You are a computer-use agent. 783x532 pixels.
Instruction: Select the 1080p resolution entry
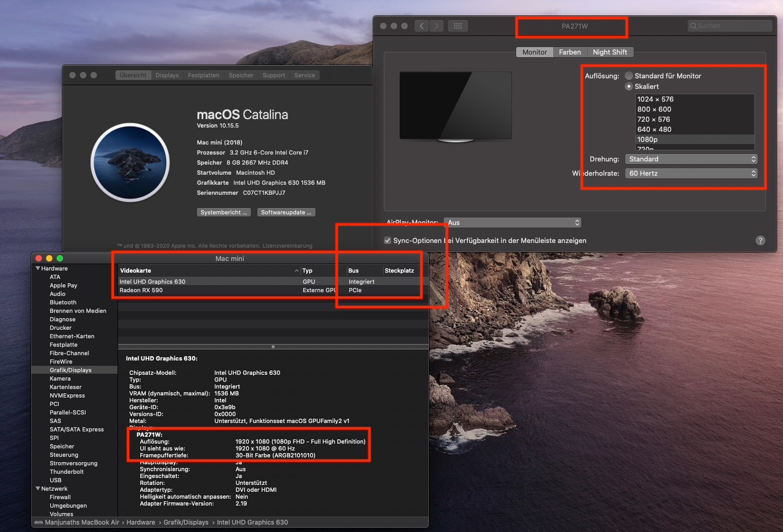pos(695,139)
